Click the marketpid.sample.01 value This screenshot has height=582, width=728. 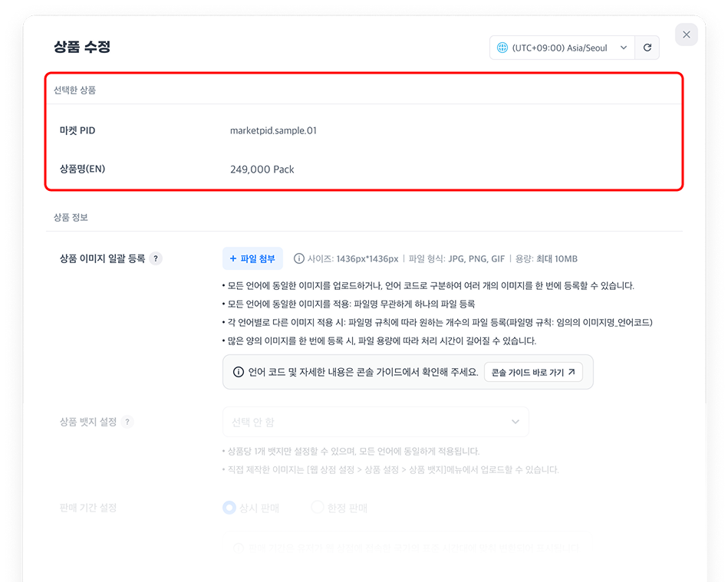pos(273,130)
